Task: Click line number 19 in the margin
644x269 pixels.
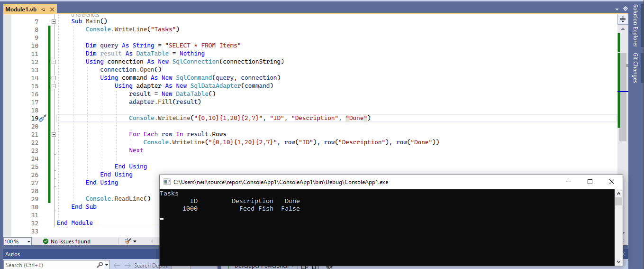Action: point(35,118)
